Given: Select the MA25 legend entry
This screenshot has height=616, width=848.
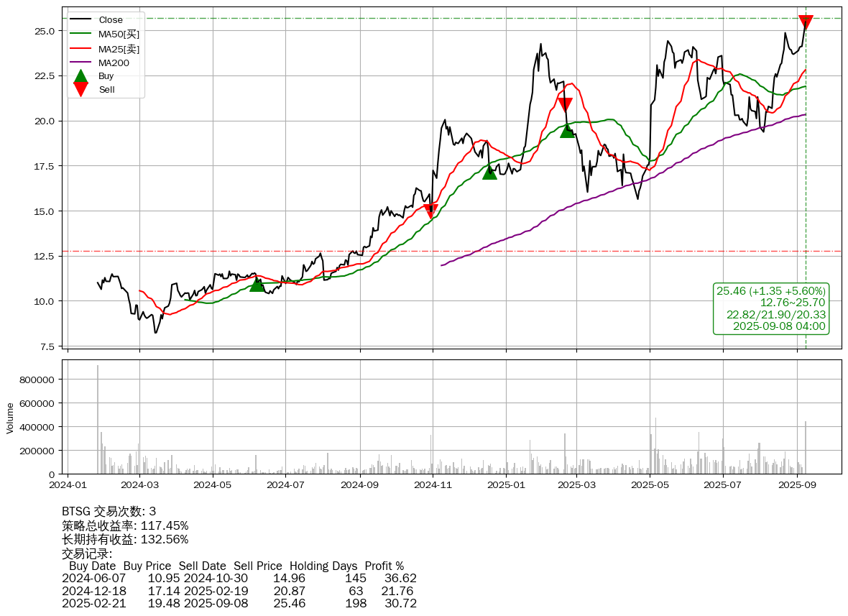Looking at the screenshot, I should pyautogui.click(x=119, y=48).
